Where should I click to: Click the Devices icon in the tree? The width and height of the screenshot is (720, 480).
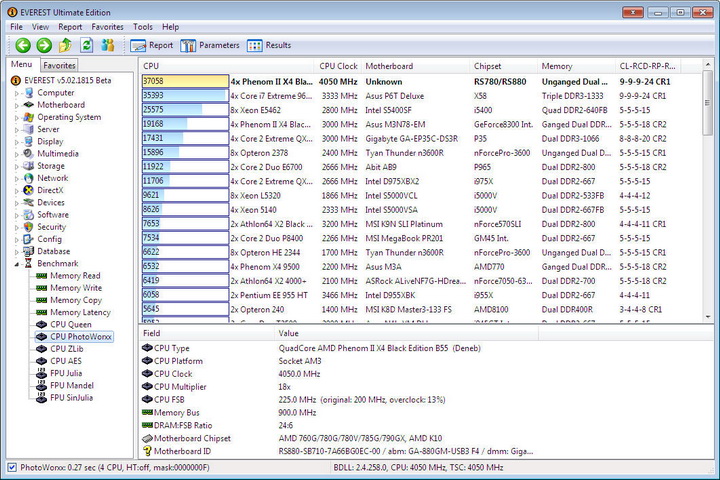pos(28,203)
